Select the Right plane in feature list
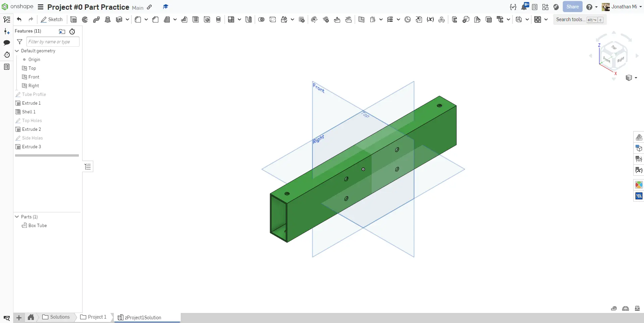644x323 pixels. (x=34, y=86)
